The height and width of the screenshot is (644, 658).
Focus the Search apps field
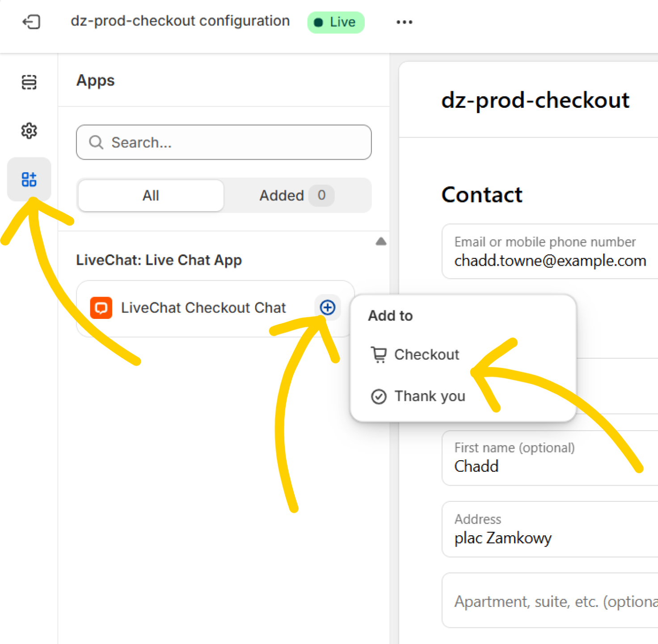coord(224,142)
